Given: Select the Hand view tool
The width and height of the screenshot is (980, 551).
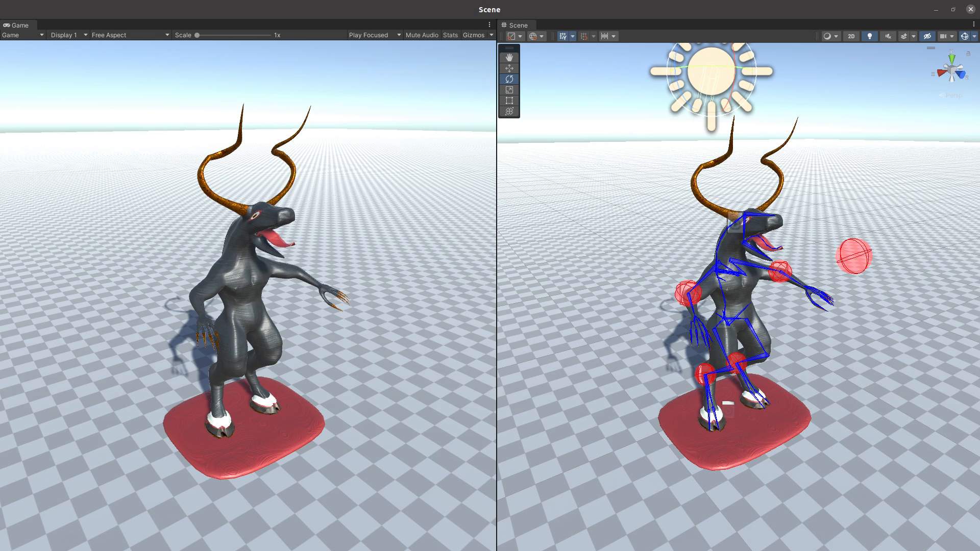Looking at the screenshot, I should [x=509, y=58].
